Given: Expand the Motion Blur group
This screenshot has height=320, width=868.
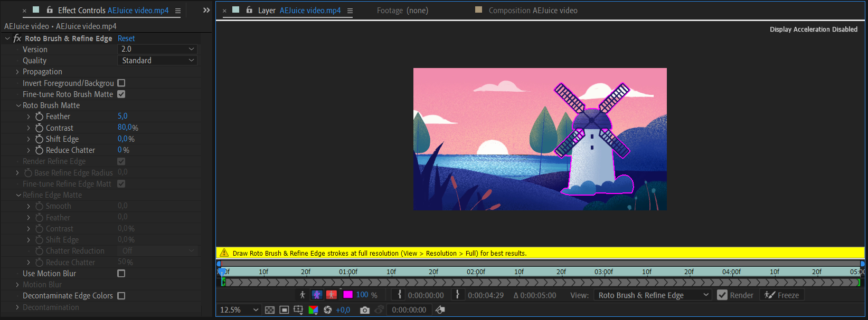Looking at the screenshot, I should [x=17, y=285].
